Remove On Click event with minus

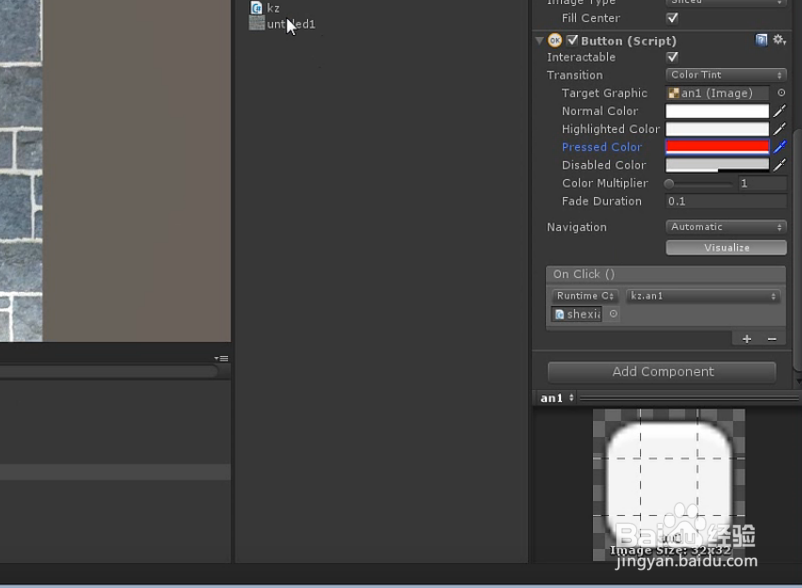coord(772,339)
